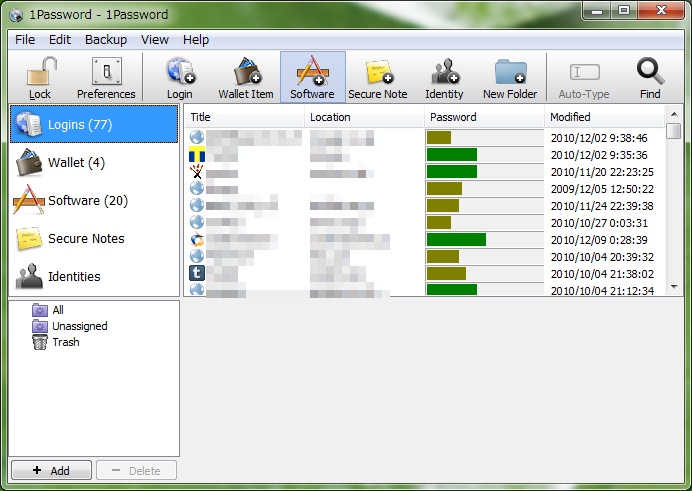Select the All folder

[x=48, y=310]
